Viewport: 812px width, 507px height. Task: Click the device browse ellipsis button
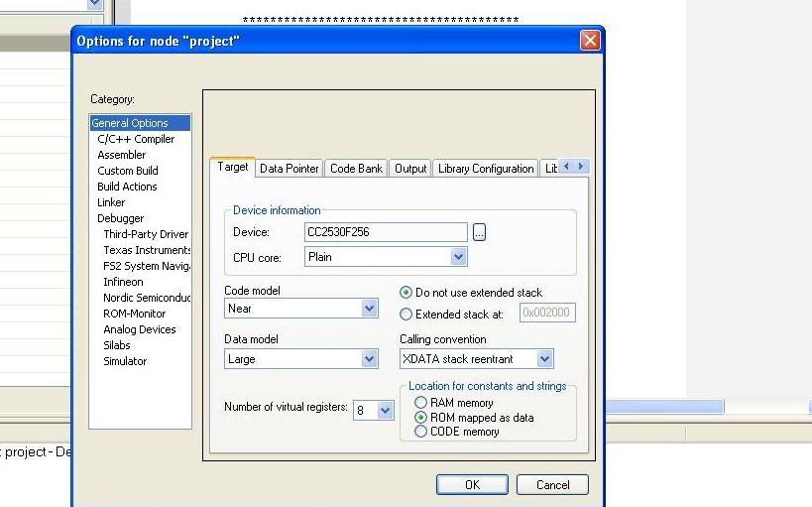pyautogui.click(x=479, y=232)
